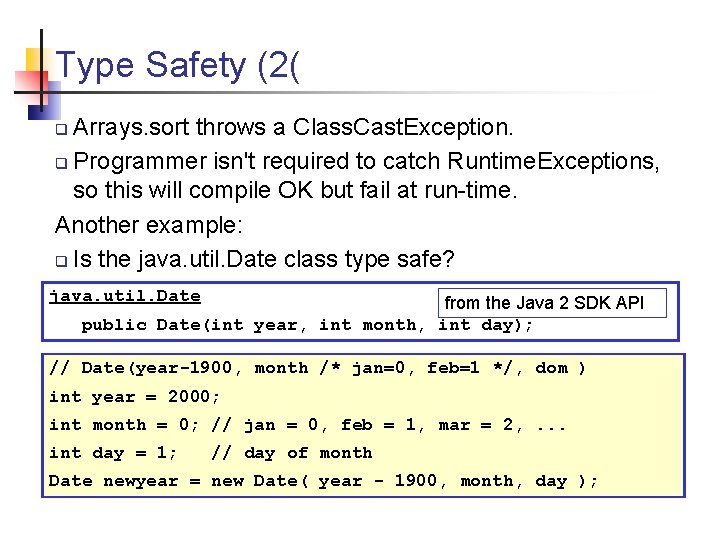This screenshot has height=540, width=720.
Task: Click the bullet marker before 'Arrays.sort throws'
Action: (62, 129)
